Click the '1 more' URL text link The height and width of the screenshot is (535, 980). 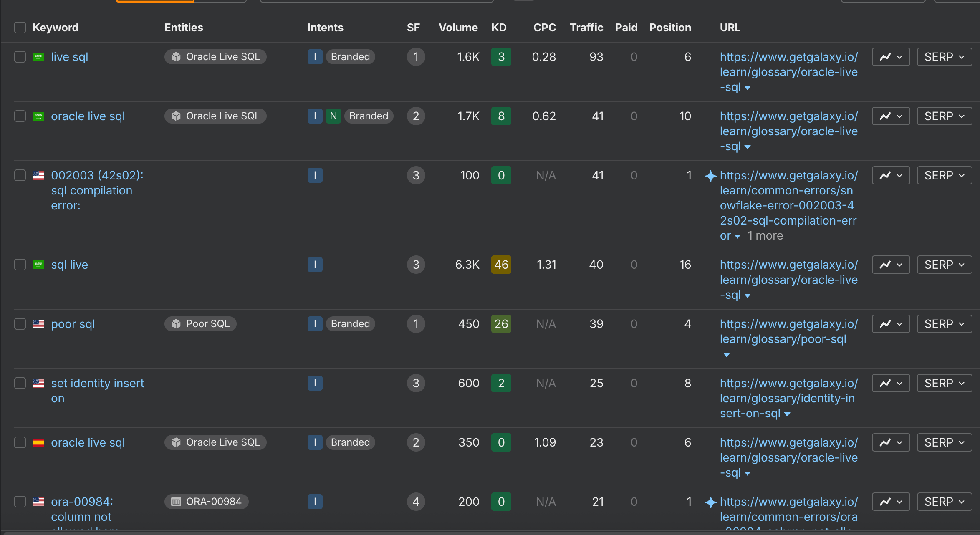click(x=765, y=236)
